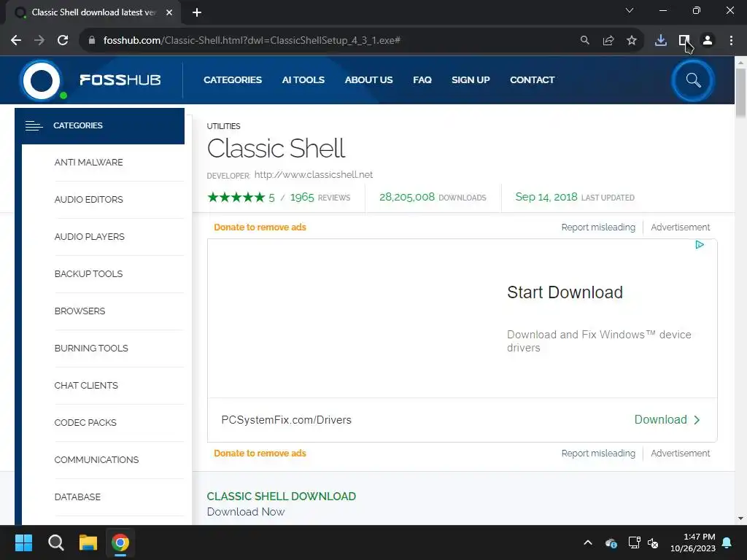Select DATABASE category
The height and width of the screenshot is (560, 747).
point(77,497)
